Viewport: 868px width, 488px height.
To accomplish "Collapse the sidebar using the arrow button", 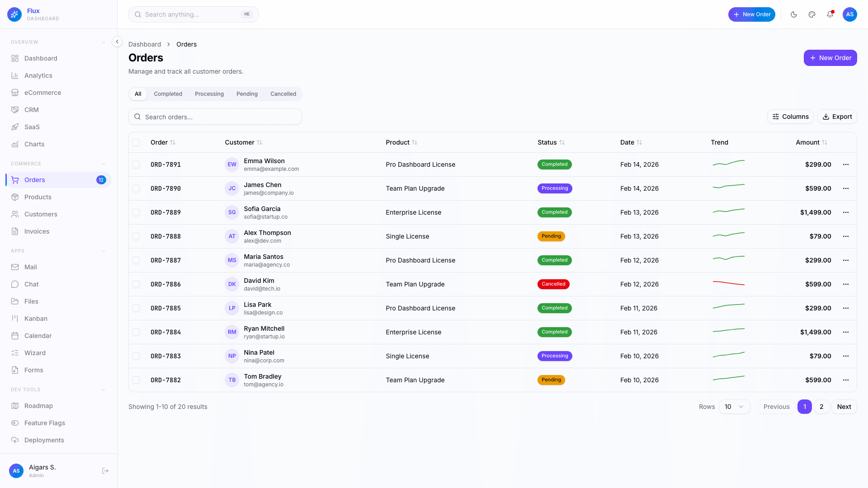I will 117,42.
